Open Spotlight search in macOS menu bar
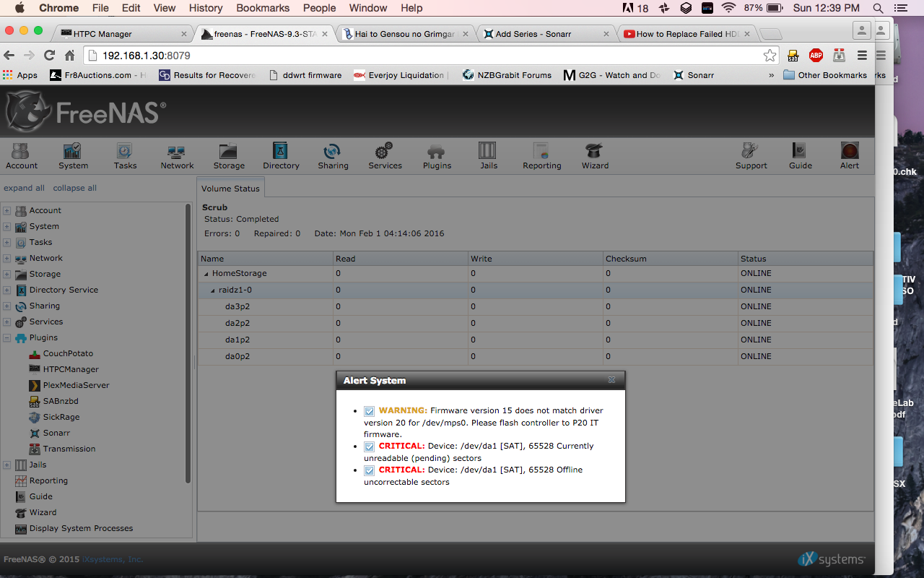The image size is (924, 578). [878, 8]
